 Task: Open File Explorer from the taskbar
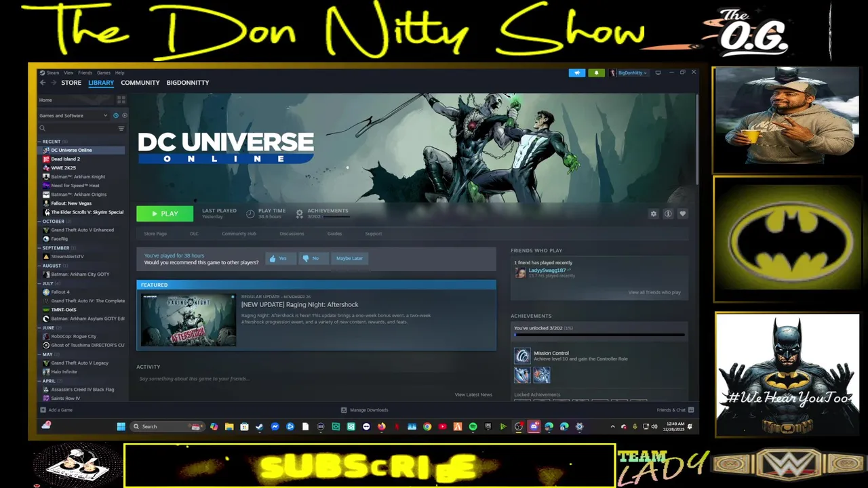tap(229, 426)
